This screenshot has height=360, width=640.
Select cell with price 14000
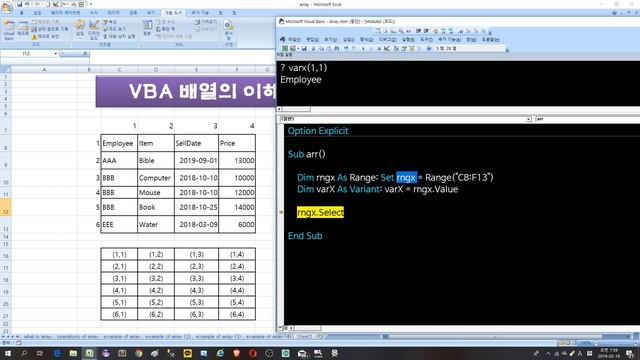237,207
